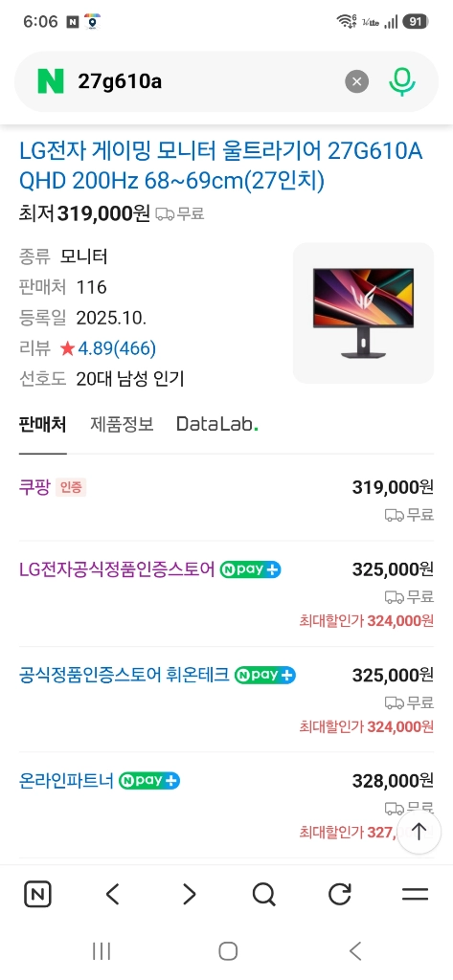The width and height of the screenshot is (453, 980).
Task: Open the hamburger menu in bottom toolbar
Action: coord(415,895)
